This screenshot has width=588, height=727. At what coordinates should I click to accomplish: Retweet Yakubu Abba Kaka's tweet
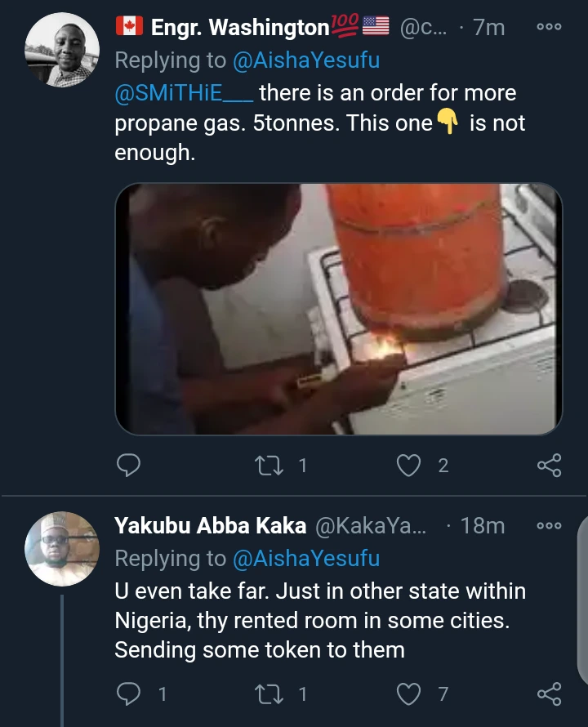coord(268,694)
